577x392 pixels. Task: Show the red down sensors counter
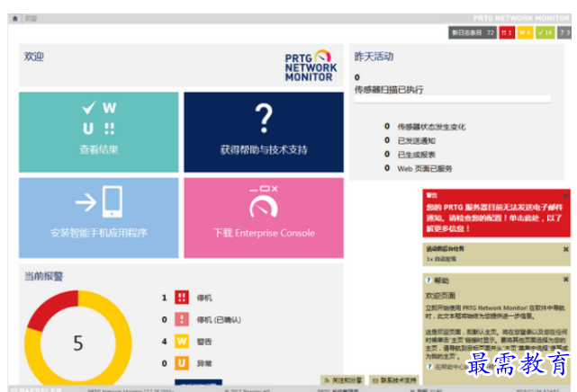point(507,32)
